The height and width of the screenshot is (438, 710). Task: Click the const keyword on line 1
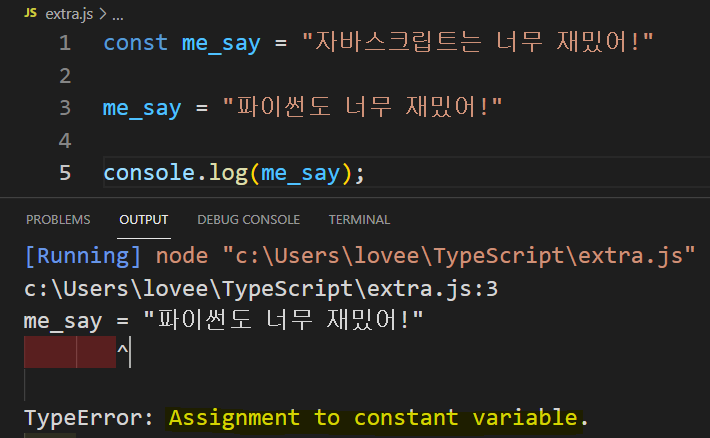click(135, 43)
